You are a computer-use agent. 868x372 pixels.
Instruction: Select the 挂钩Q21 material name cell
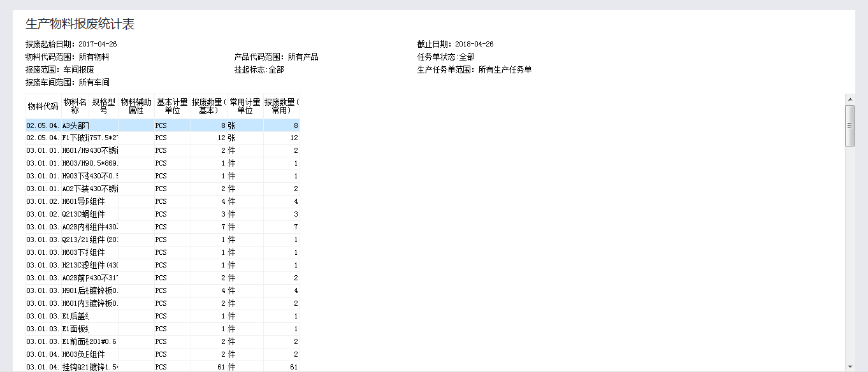click(75, 367)
